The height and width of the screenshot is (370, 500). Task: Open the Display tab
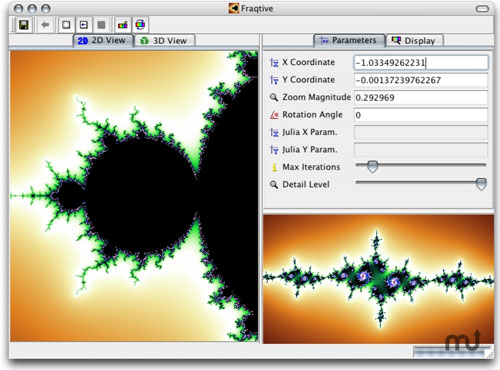pos(414,41)
